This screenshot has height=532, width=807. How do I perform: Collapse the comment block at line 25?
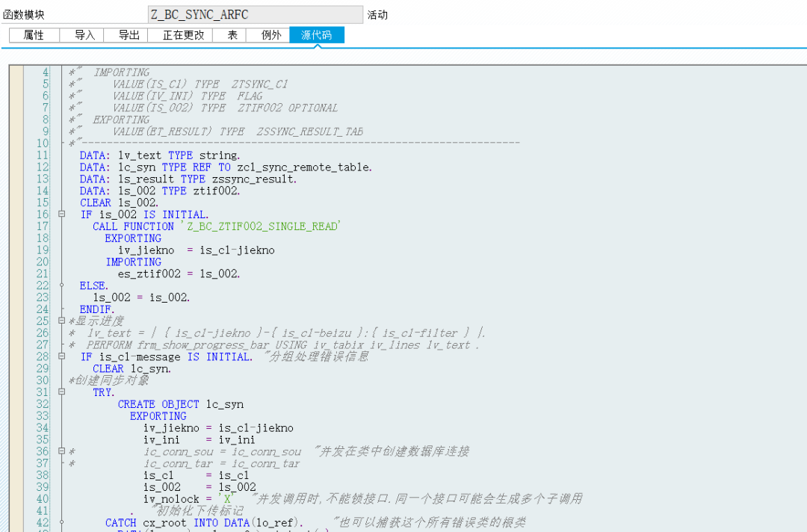62,321
